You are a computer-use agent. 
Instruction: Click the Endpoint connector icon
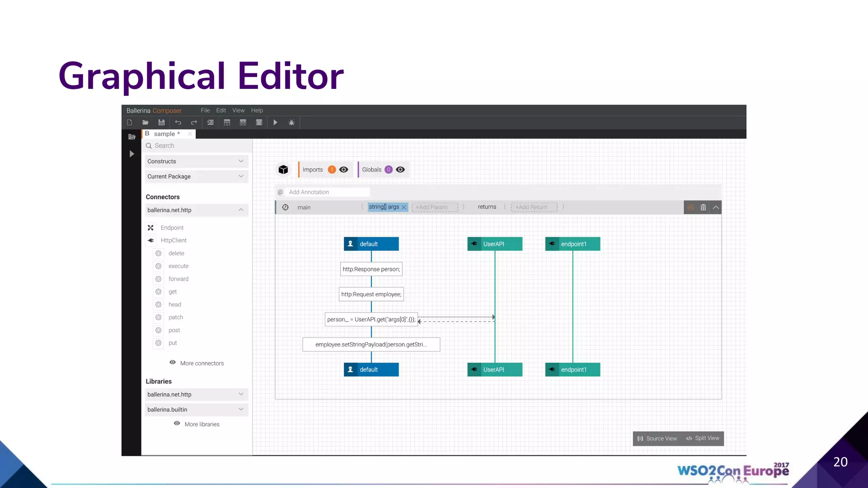[150, 228]
